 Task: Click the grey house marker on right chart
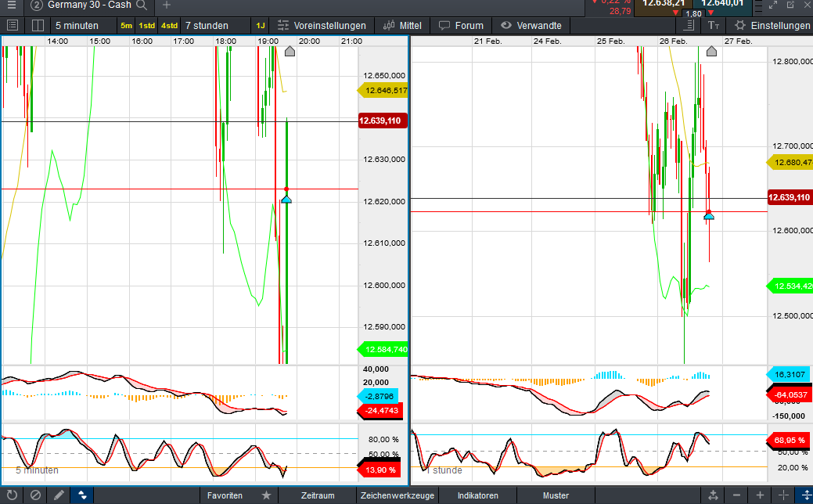[711, 51]
